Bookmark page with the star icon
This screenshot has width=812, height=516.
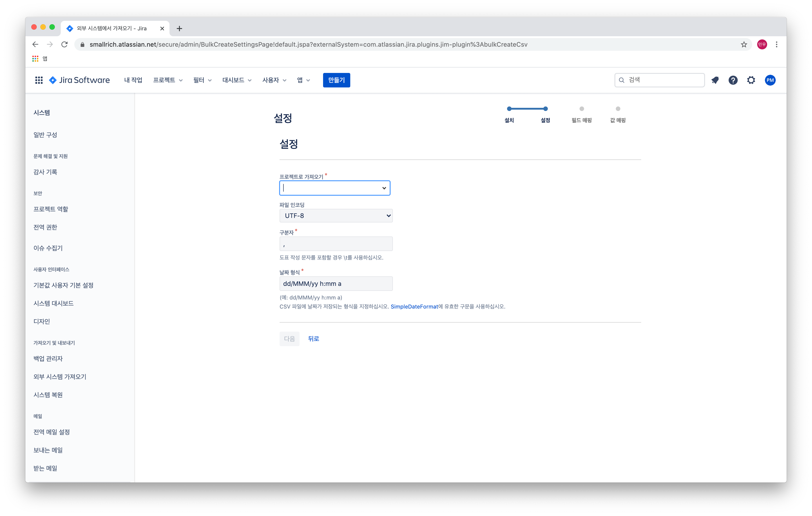coord(744,44)
